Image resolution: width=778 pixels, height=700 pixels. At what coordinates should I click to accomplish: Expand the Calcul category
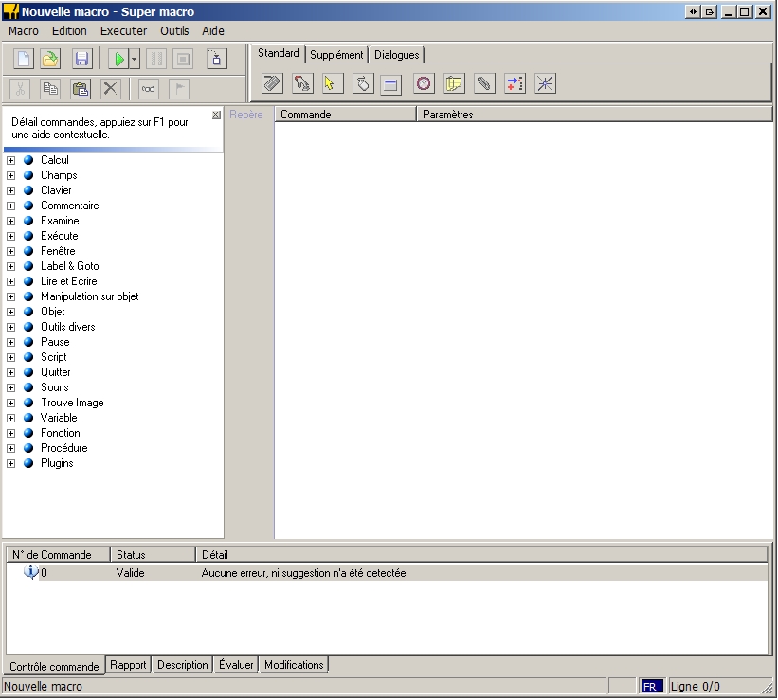(x=11, y=160)
